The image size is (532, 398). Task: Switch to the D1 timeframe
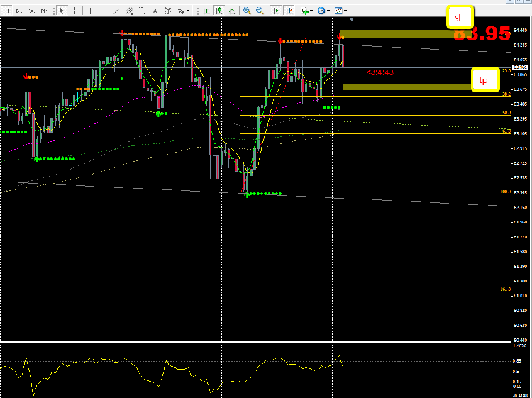click(x=19, y=11)
